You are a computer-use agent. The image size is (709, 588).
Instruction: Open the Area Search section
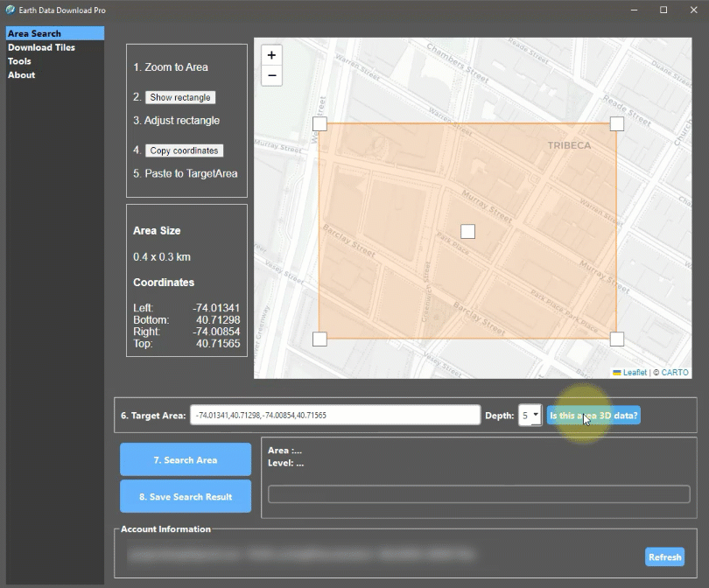(x=55, y=33)
